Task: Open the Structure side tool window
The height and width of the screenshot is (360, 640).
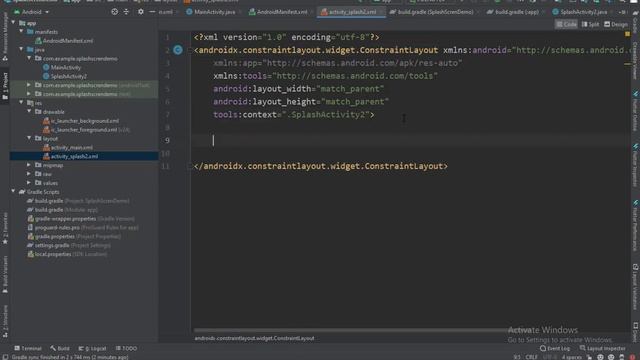Action: point(5,321)
